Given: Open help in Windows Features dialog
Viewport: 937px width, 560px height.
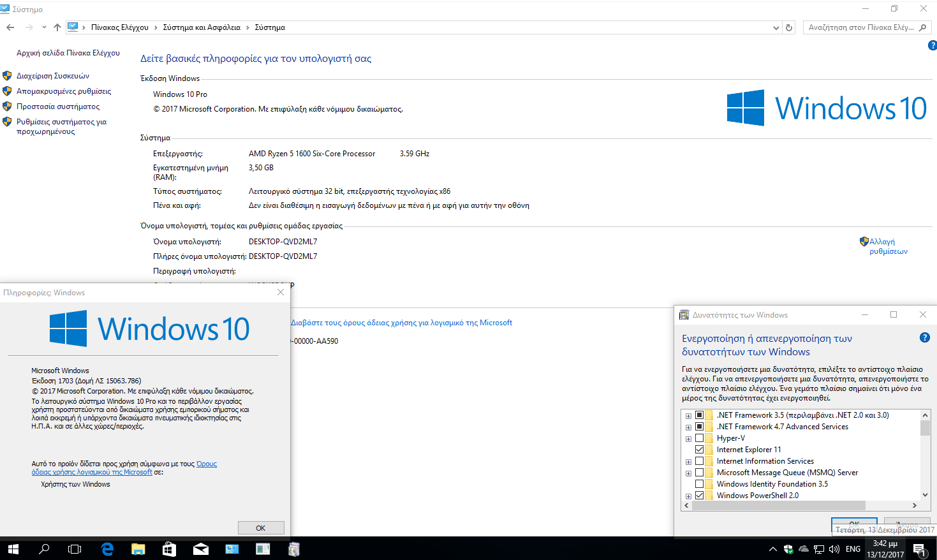Looking at the screenshot, I should point(924,337).
